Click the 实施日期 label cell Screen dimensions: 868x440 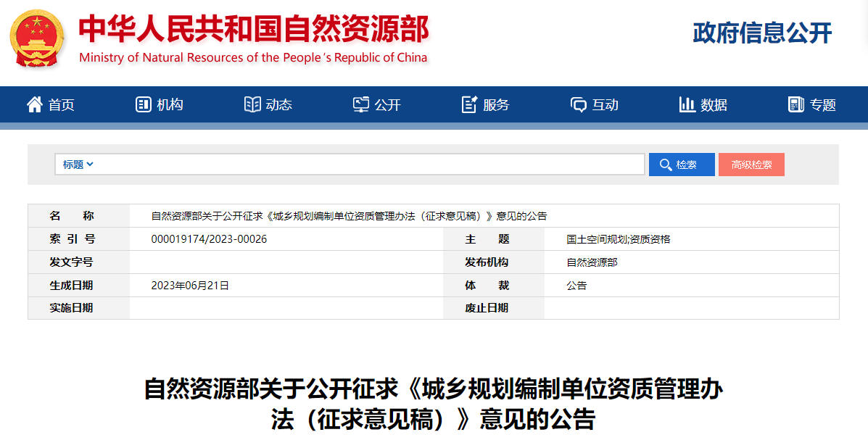click(x=79, y=308)
